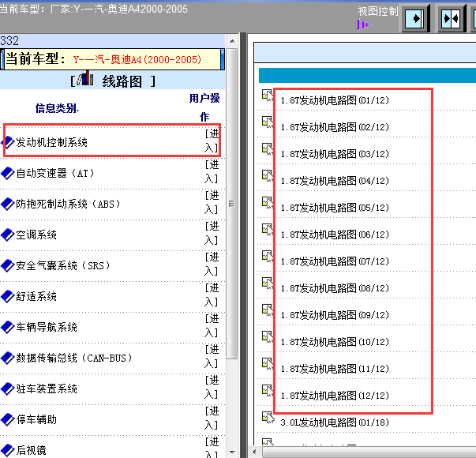Image resolution: width=476 pixels, height=458 pixels.
Task: Click image icon for 1.8T发动机电路图(09/12)
Action: pyautogui.click(x=268, y=310)
